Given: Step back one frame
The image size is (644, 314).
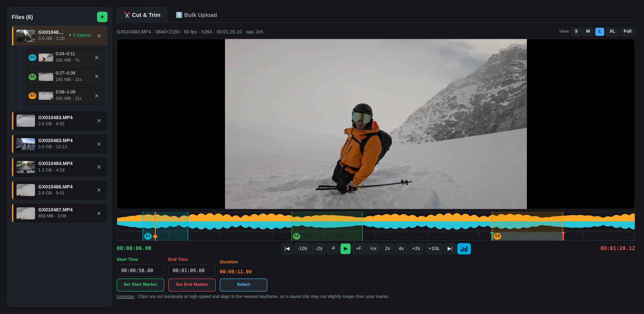Looking at the screenshot, I should coord(333,249).
